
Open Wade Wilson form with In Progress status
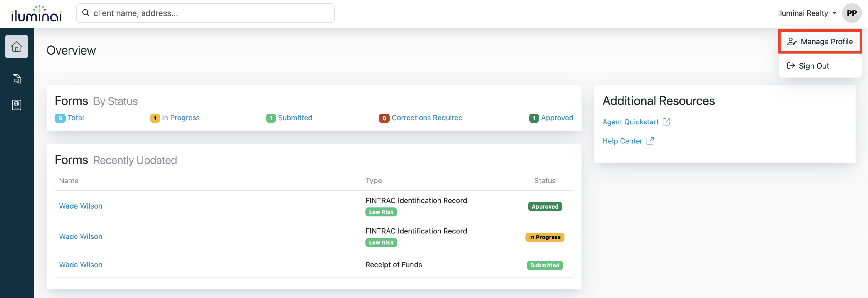point(80,237)
